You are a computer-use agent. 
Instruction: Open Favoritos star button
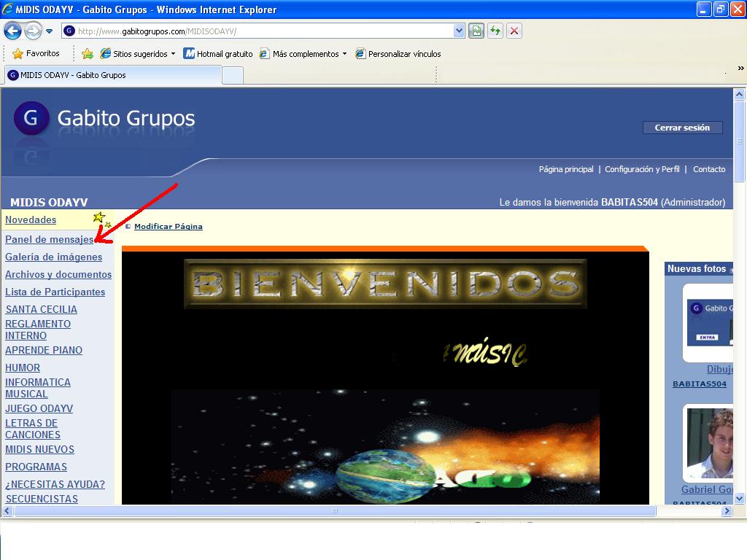point(36,53)
